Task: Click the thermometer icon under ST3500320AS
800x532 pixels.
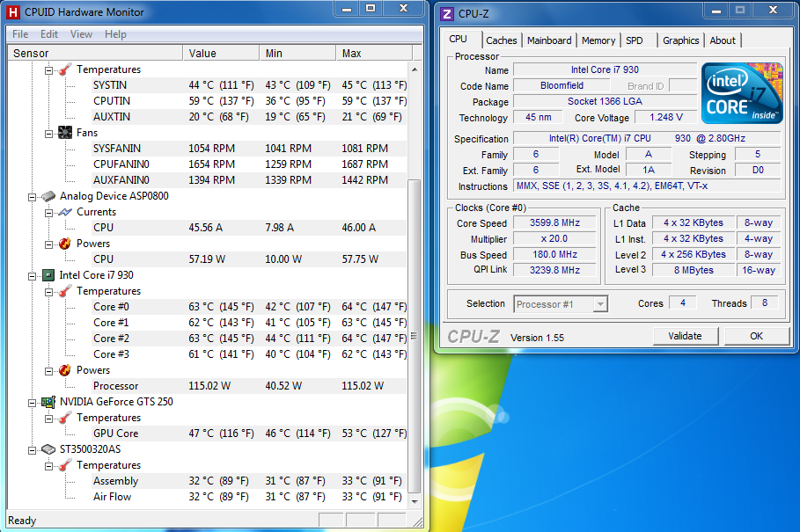Action: pyautogui.click(x=65, y=465)
